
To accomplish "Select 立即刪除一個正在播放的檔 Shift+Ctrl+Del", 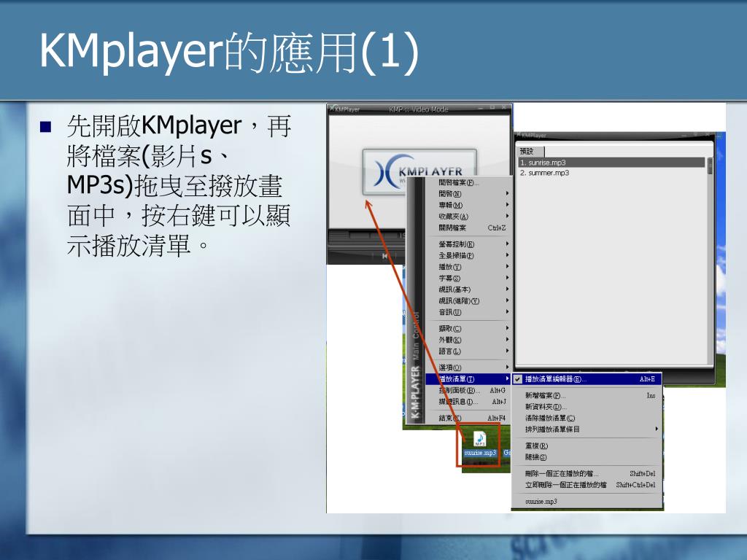I will coord(587,485).
